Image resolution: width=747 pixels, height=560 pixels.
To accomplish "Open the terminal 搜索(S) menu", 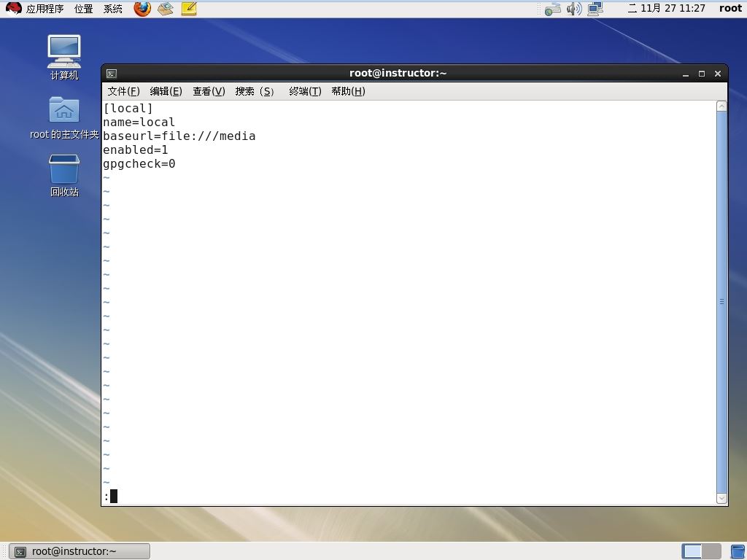I will click(255, 91).
